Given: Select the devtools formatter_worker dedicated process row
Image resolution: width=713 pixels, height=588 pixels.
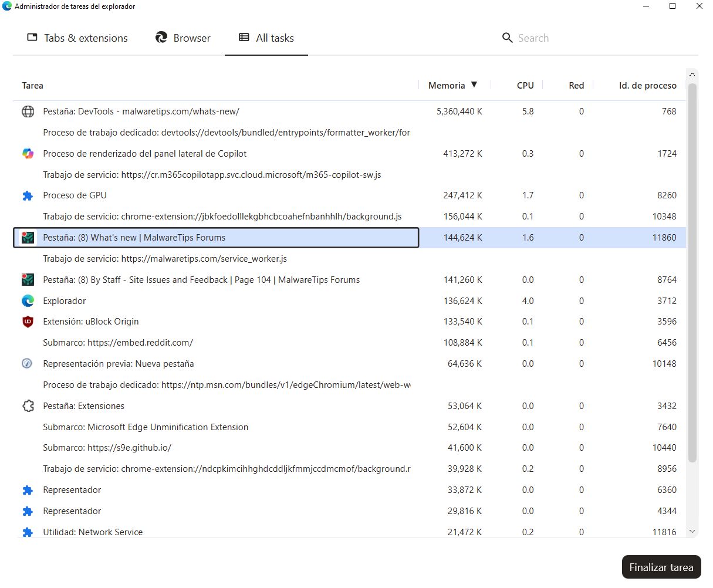Looking at the screenshot, I should point(350,133).
